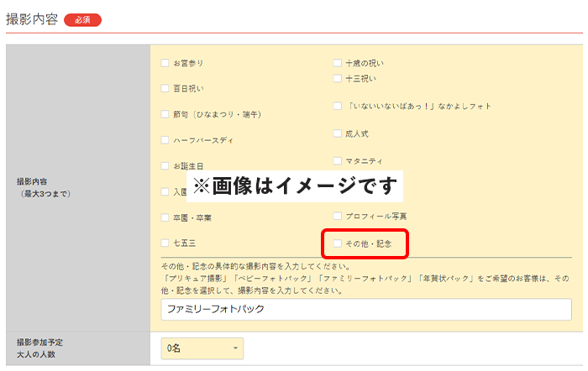Check the 十歳の祝い checkbox
The height and width of the screenshot is (371, 588).
pos(337,63)
